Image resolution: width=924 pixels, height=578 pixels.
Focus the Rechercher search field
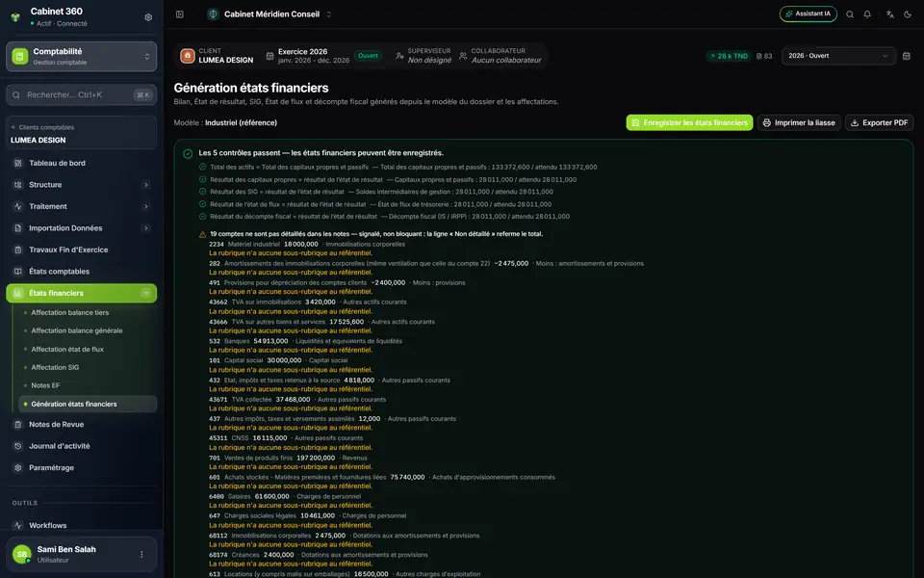point(81,95)
